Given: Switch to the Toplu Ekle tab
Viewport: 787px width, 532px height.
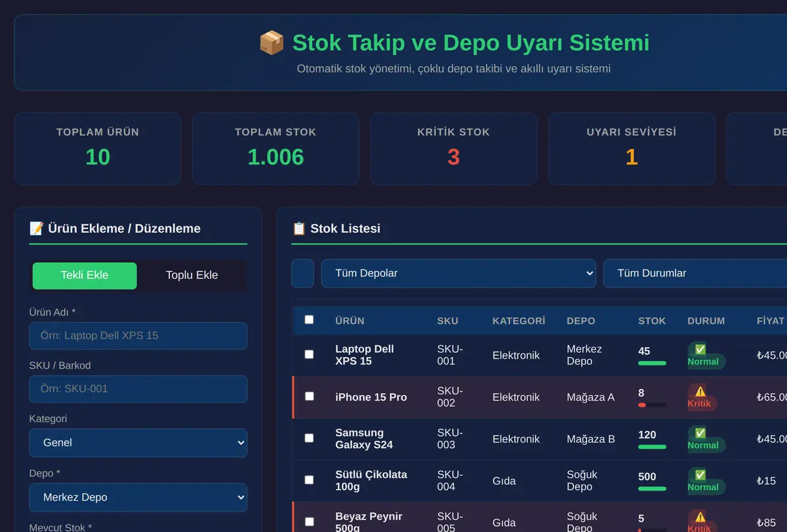Looking at the screenshot, I should [192, 276].
